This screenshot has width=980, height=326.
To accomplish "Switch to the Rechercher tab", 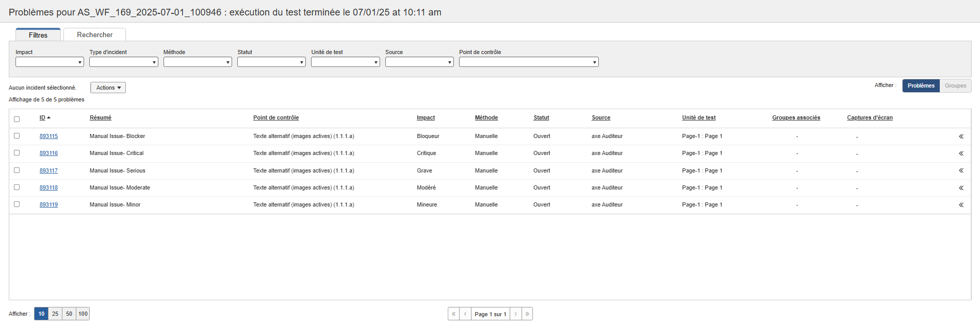I will coord(94,35).
